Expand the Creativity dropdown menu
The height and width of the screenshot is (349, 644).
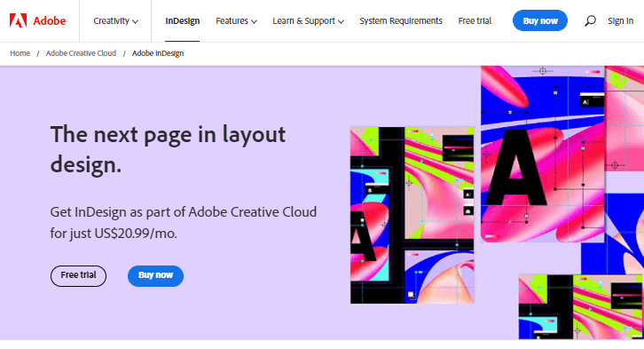(x=115, y=21)
